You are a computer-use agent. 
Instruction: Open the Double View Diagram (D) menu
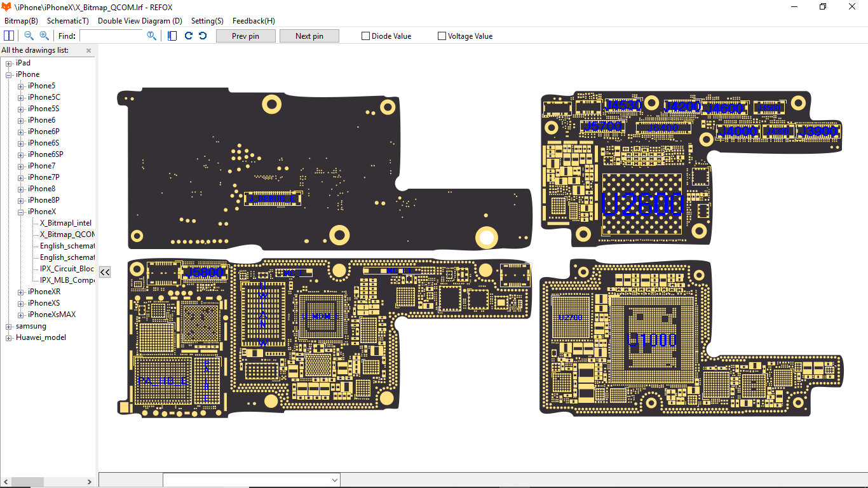[140, 21]
